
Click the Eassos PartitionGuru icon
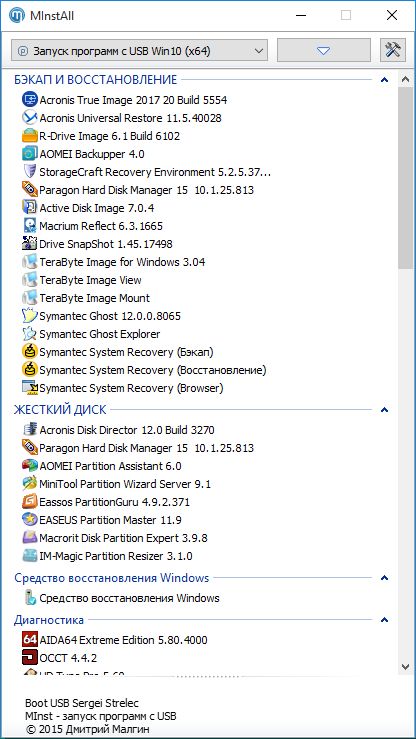pyautogui.click(x=30, y=502)
